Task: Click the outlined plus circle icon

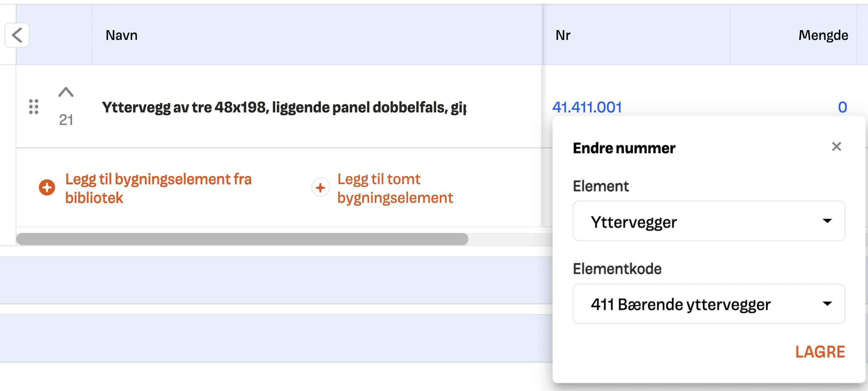Action: 320,187
